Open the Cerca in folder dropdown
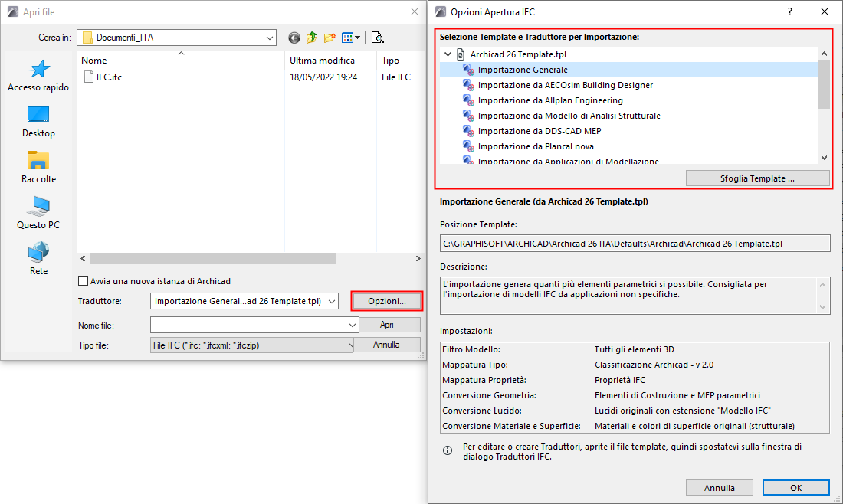 [269, 38]
